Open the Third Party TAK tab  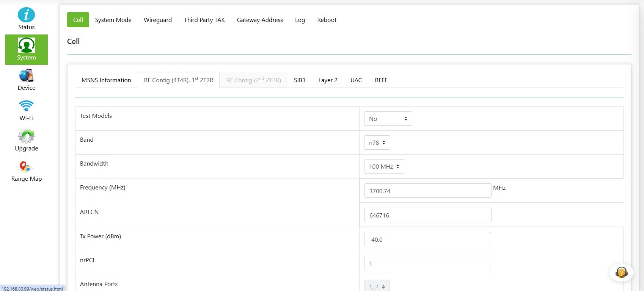pos(204,20)
